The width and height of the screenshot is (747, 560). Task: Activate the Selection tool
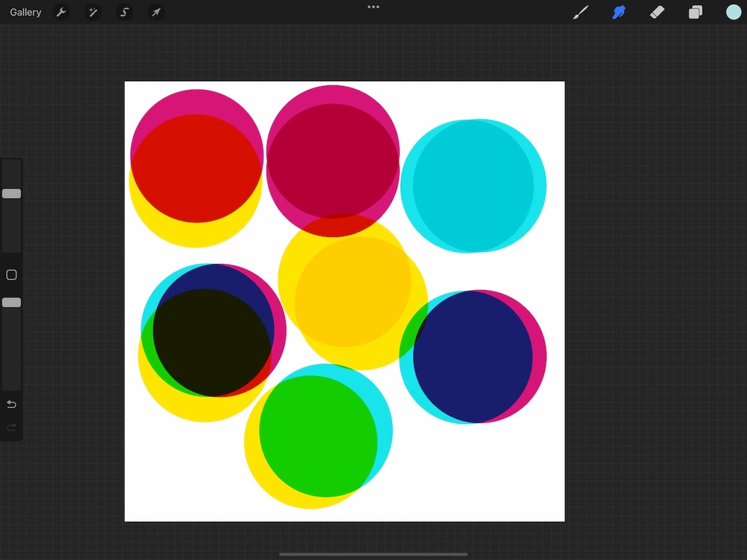(x=124, y=12)
